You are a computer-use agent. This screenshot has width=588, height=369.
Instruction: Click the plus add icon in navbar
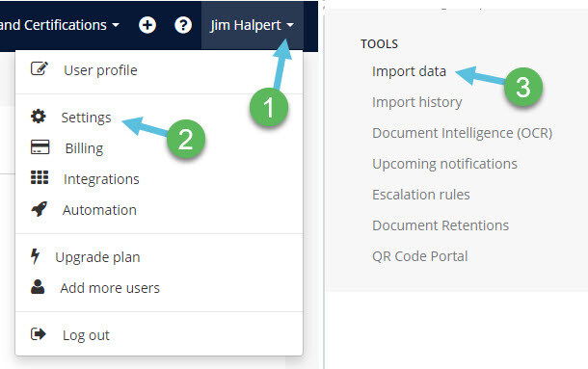pyautogui.click(x=147, y=25)
